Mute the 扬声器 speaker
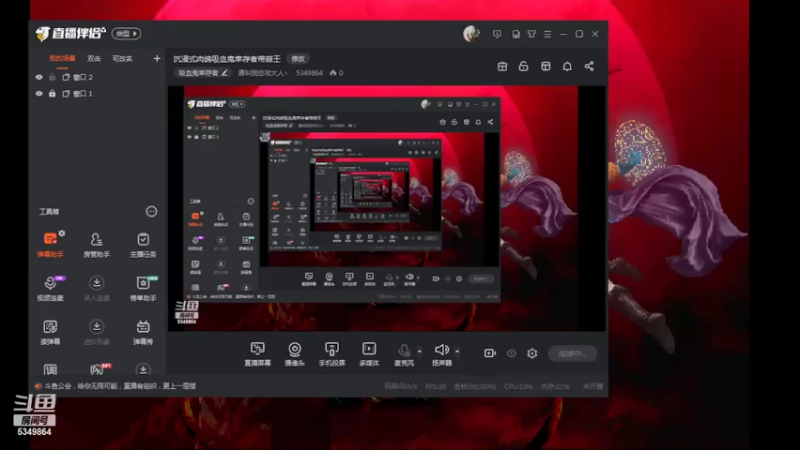The image size is (800, 450). [x=442, y=354]
